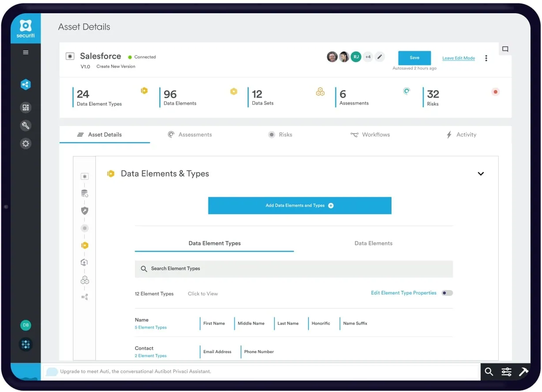Click Add Data Elements and Types button
This screenshot has width=542, height=392.
point(300,206)
